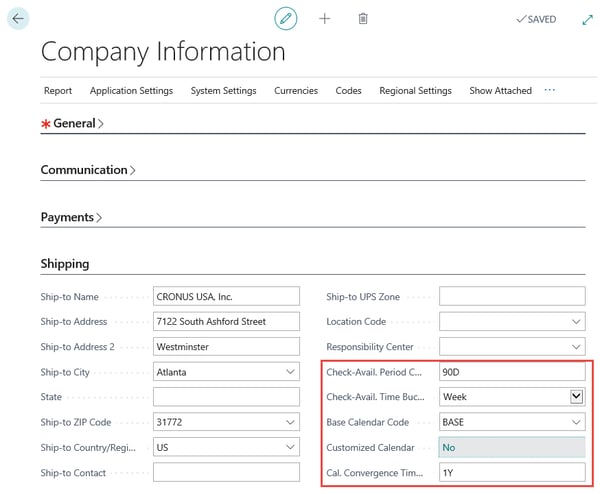The width and height of the screenshot is (600, 494).
Task: Click the Ship-to ZIP Code label
Action: click(76, 422)
